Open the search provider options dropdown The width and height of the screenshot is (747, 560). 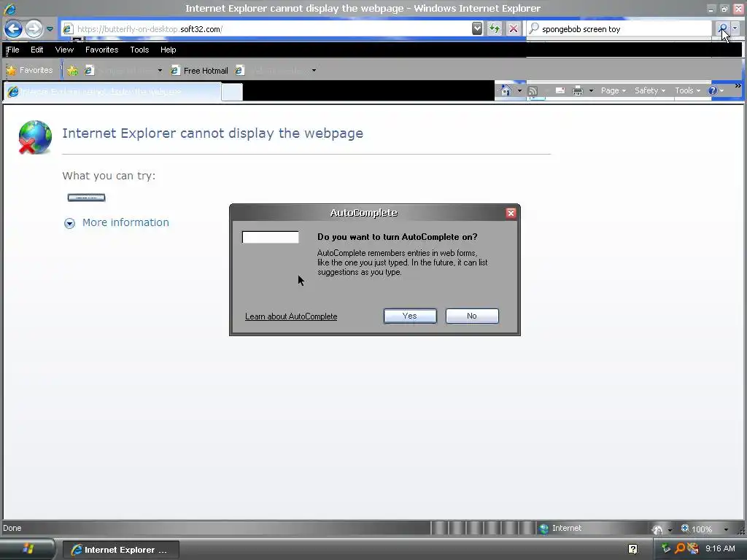(x=735, y=28)
